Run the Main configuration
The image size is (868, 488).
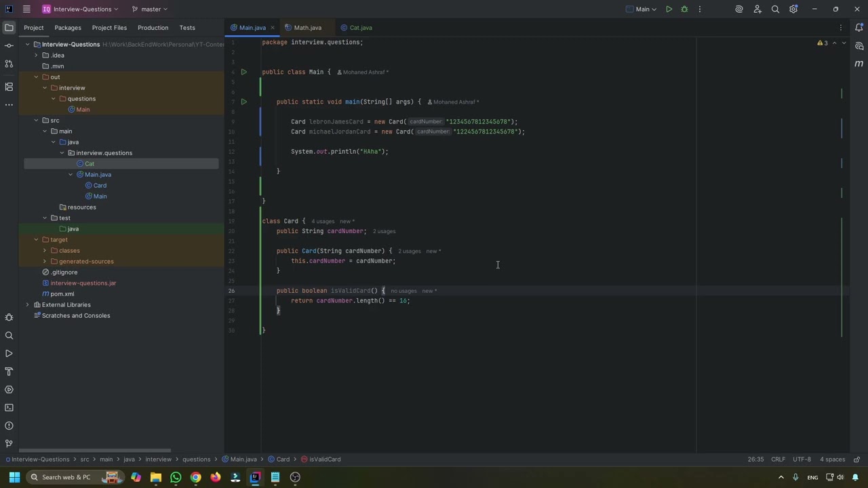[x=669, y=9]
